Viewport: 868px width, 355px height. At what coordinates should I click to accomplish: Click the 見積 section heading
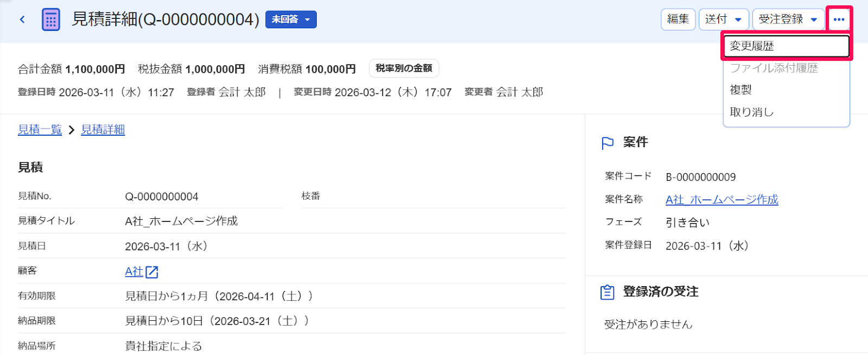tap(30, 168)
